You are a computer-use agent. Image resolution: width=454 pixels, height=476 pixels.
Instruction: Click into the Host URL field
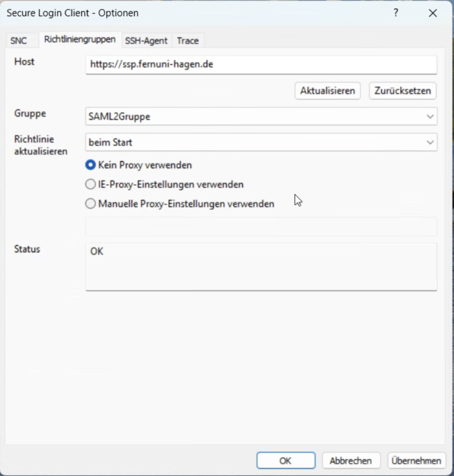coord(261,64)
